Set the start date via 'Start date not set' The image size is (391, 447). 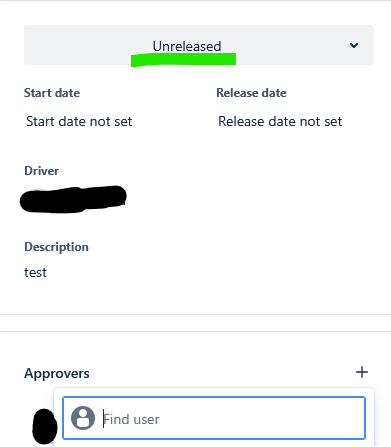click(x=79, y=121)
